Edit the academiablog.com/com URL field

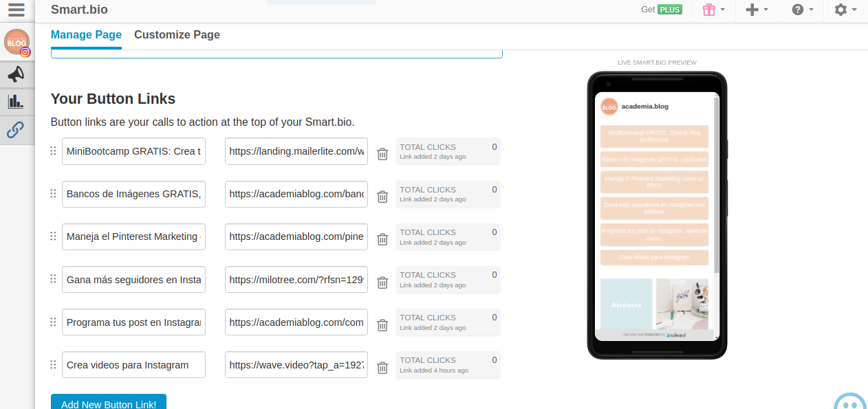click(296, 322)
